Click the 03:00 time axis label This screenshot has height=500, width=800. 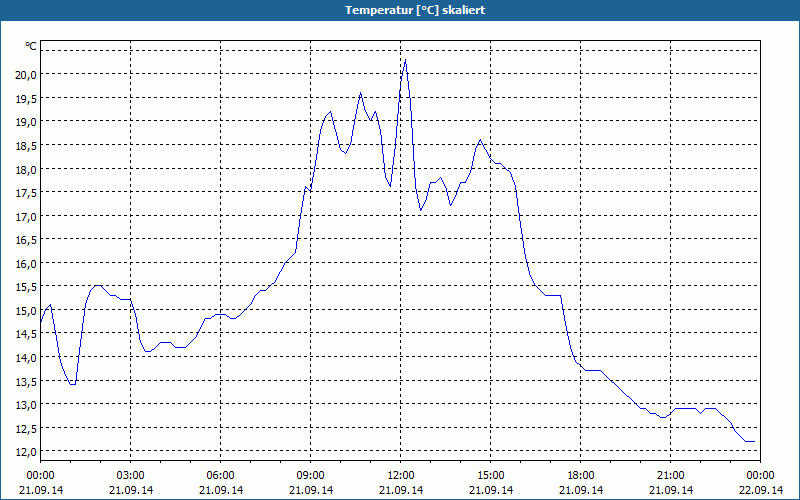(x=131, y=476)
